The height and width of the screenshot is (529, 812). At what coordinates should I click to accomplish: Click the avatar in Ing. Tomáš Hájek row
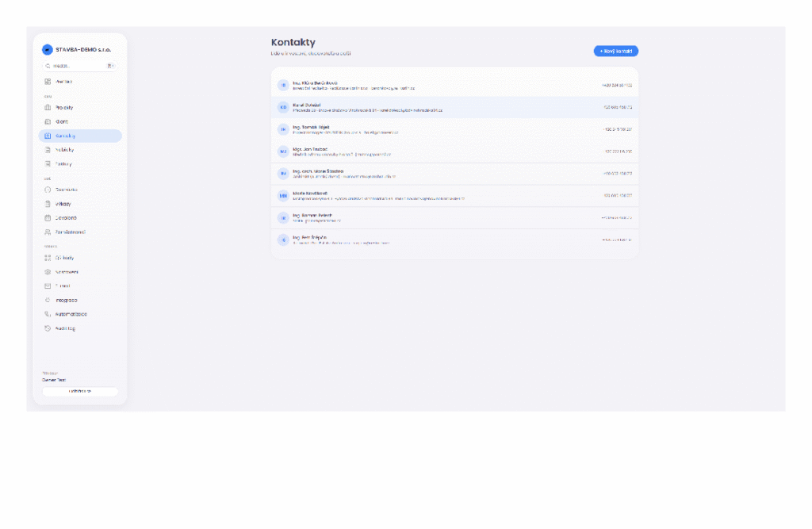tap(283, 129)
